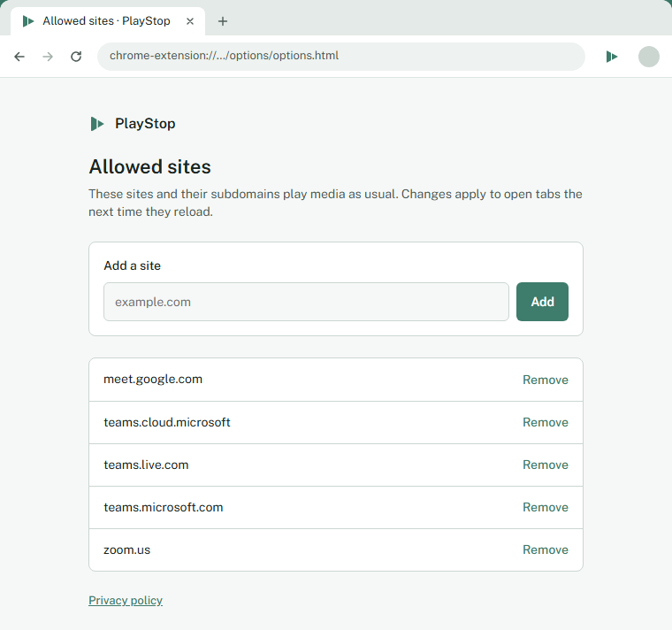Click the meet.google.com entry text
The height and width of the screenshot is (630, 672).
[153, 379]
